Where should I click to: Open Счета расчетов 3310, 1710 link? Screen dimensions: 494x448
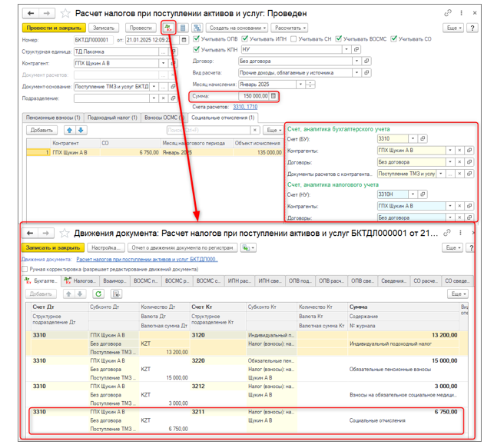(x=245, y=107)
